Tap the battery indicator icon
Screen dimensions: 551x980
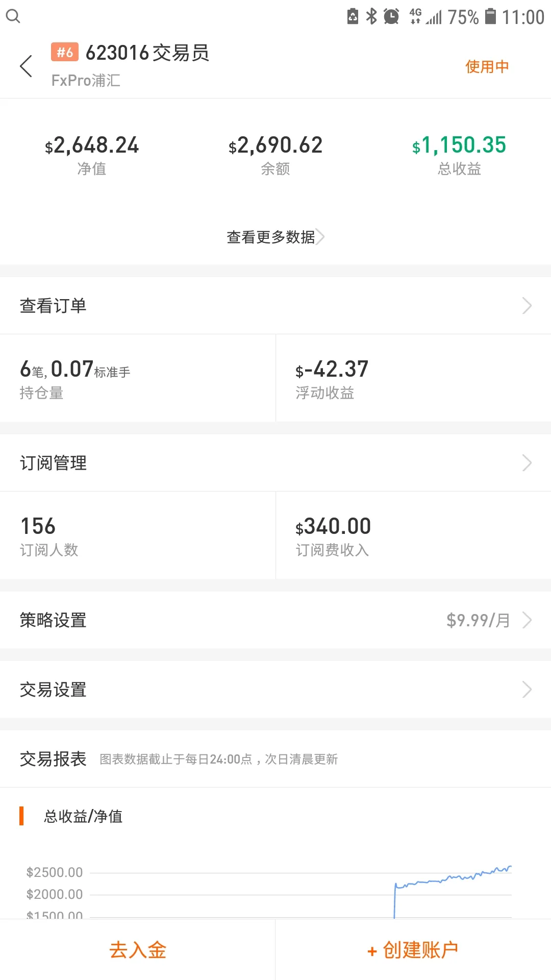[490, 16]
